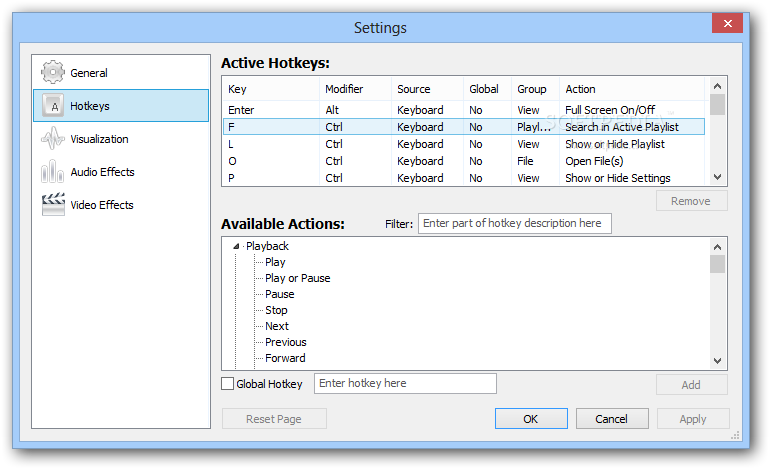Sort hotkeys by Key column header

[271, 89]
